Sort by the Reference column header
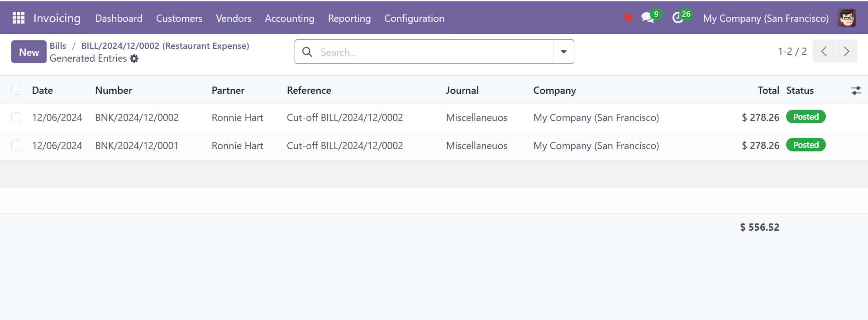868x320 pixels. [x=309, y=90]
